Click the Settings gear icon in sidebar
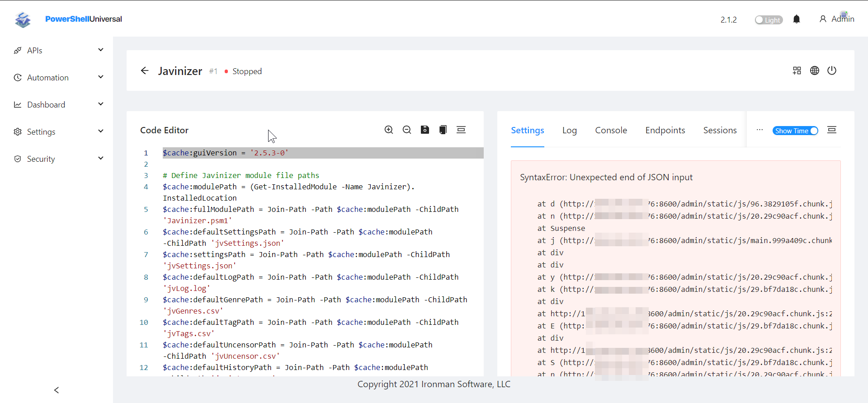This screenshot has width=868, height=403. tap(18, 131)
